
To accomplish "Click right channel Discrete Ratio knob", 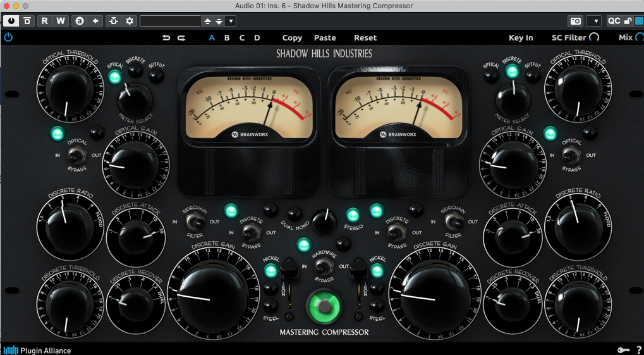I will click(578, 227).
